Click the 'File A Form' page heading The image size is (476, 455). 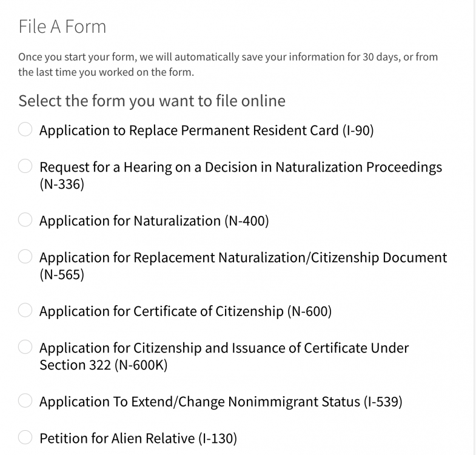[x=62, y=27]
